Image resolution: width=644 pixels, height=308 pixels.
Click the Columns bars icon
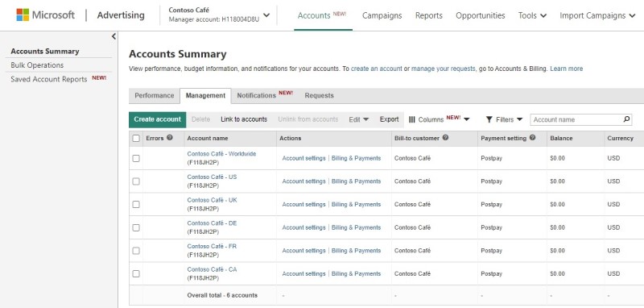(x=412, y=119)
